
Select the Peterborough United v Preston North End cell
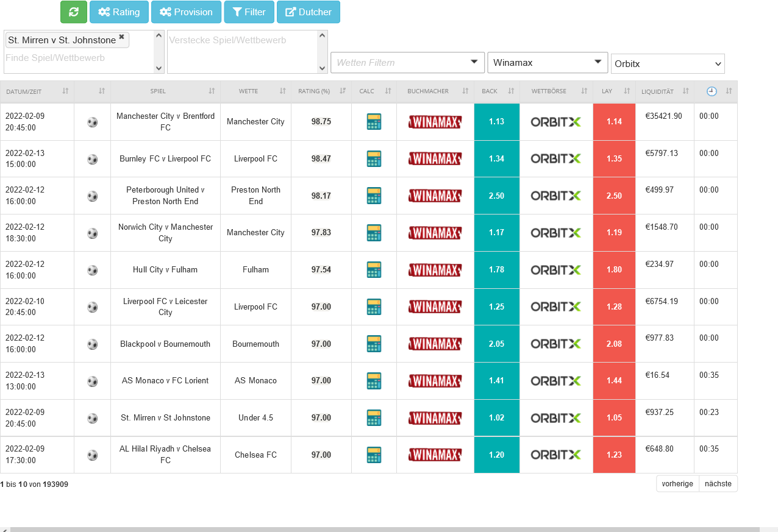tap(165, 196)
